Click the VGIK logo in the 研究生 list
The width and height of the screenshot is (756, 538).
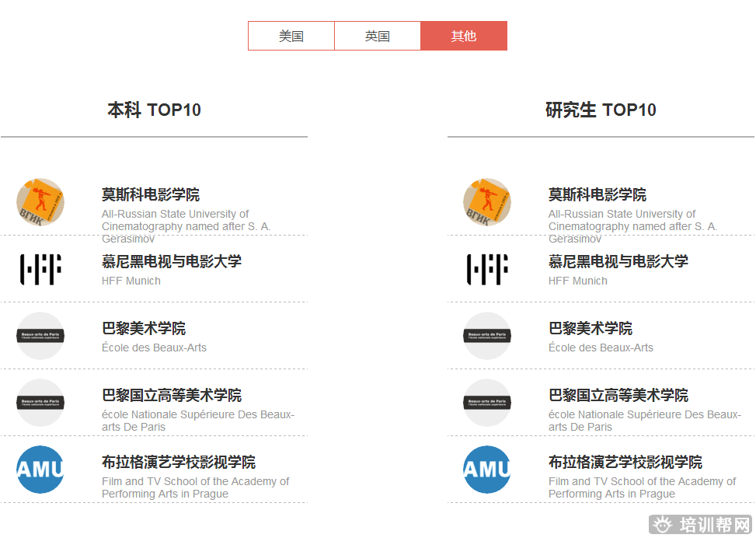pos(487,202)
